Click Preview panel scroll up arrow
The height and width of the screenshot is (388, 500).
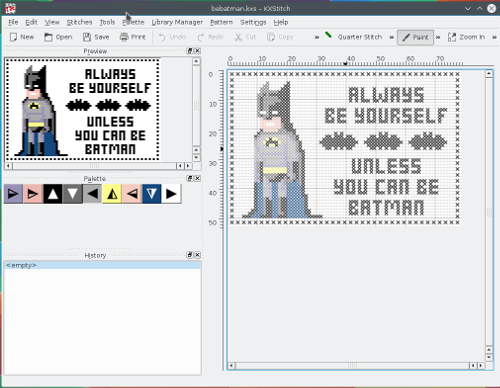click(196, 61)
